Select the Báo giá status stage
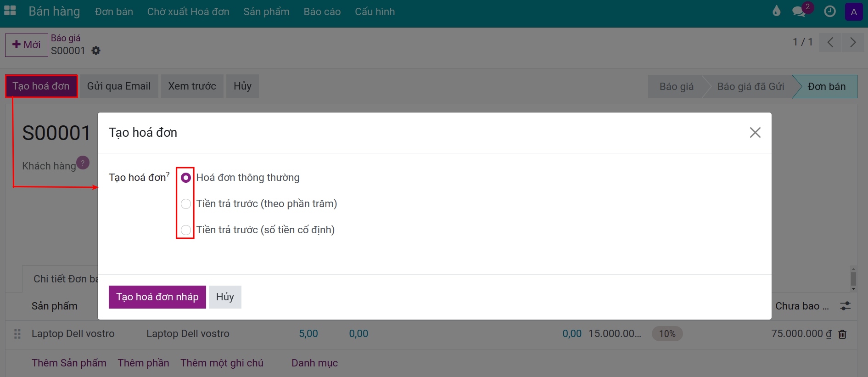Viewport: 868px width, 377px height. click(x=676, y=87)
